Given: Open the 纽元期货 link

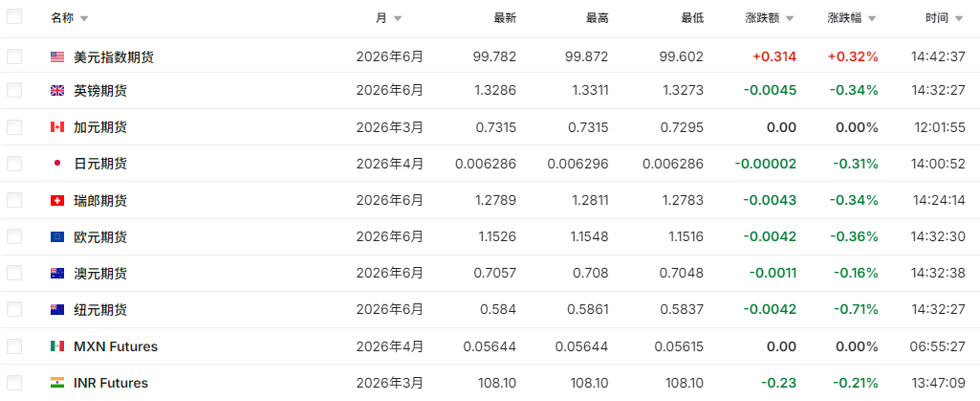Looking at the screenshot, I should click(x=100, y=310).
